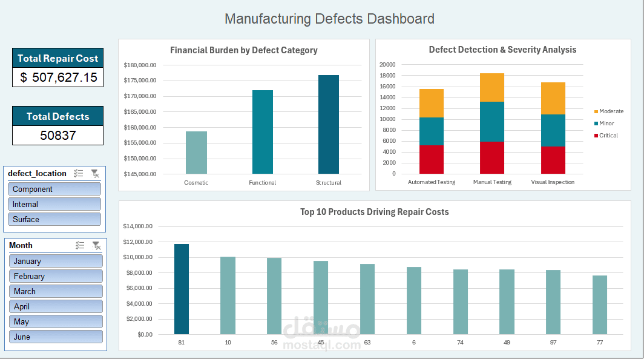The width and height of the screenshot is (644, 359).
Task: Toggle multi-select on Month slicer
Action: (x=80, y=246)
